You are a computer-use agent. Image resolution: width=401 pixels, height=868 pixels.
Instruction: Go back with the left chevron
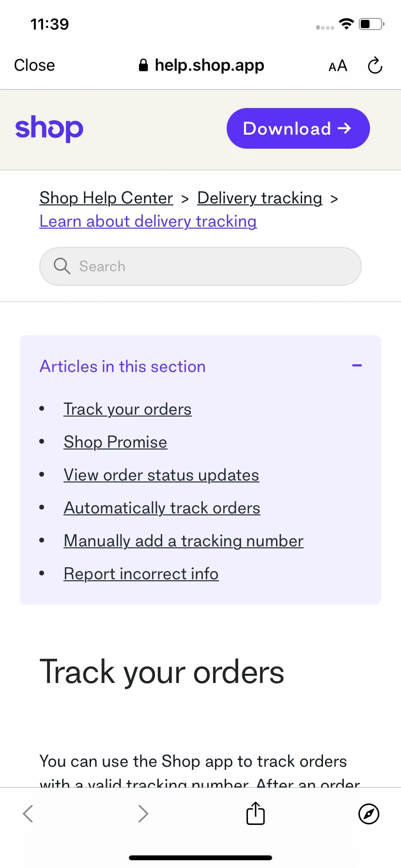(x=28, y=814)
